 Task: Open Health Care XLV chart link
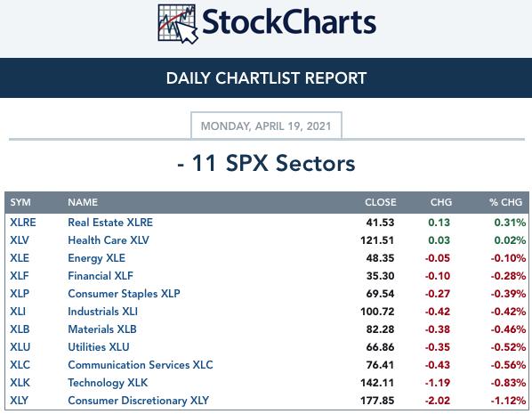coord(109,240)
